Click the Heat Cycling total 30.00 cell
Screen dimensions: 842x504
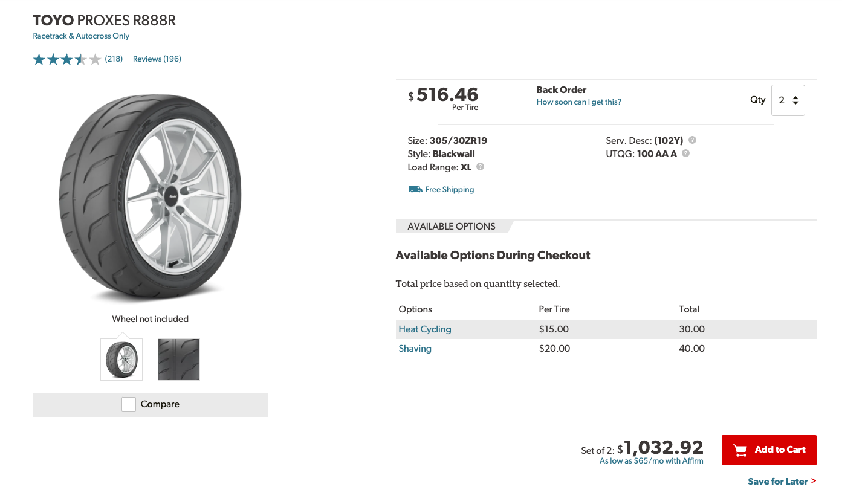coord(692,329)
